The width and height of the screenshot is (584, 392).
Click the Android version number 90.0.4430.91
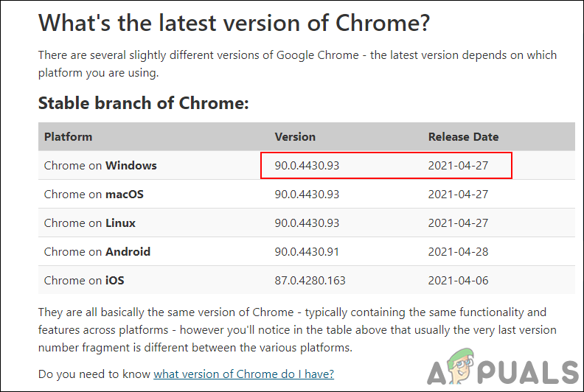pyautogui.click(x=307, y=251)
